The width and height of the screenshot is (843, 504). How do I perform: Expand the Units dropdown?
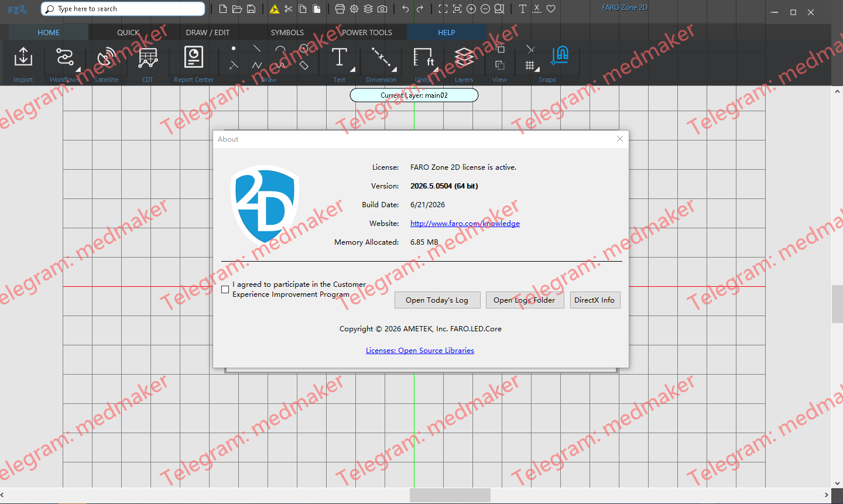[x=435, y=70]
